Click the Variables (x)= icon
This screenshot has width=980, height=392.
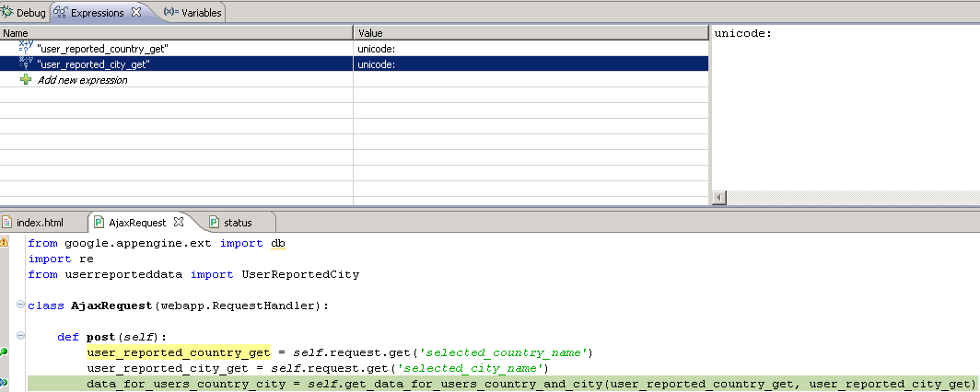tap(171, 12)
